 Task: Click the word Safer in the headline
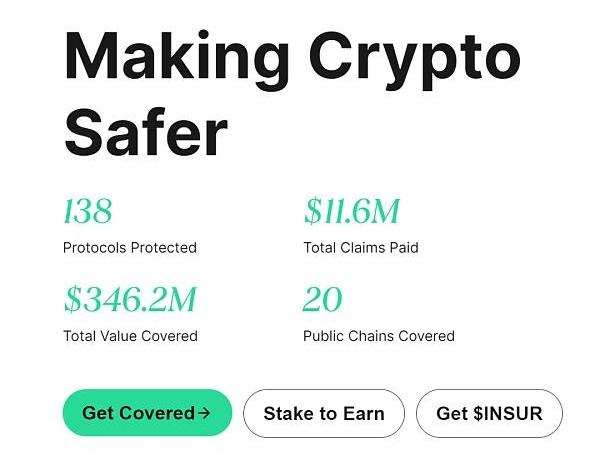click(x=146, y=131)
